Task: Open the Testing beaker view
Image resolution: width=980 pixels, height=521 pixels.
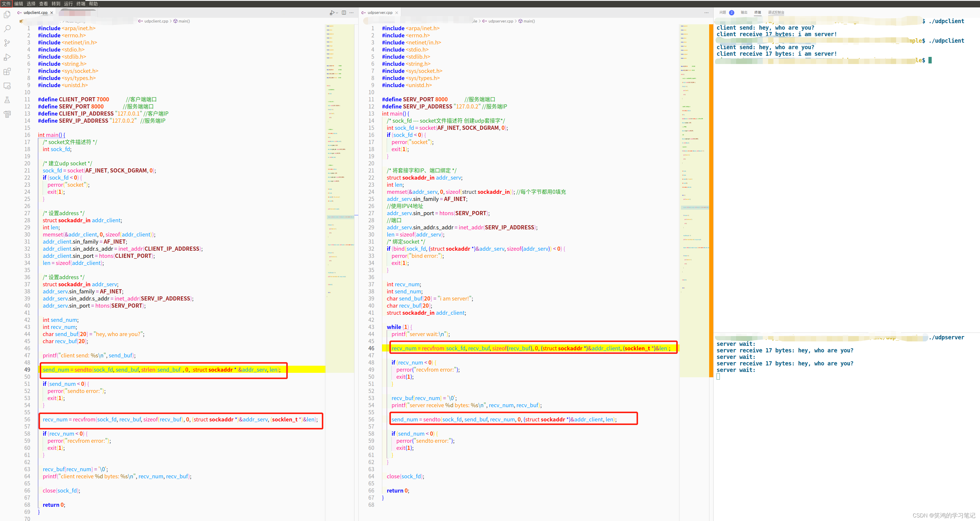Action: (7, 100)
